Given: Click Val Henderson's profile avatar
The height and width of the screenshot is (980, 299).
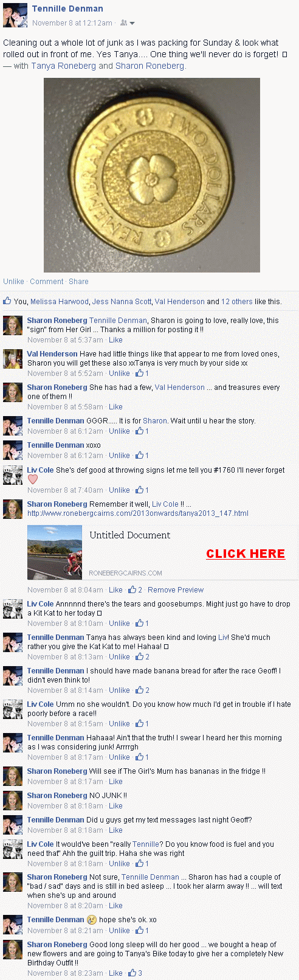Looking at the screenshot, I should (13, 359).
